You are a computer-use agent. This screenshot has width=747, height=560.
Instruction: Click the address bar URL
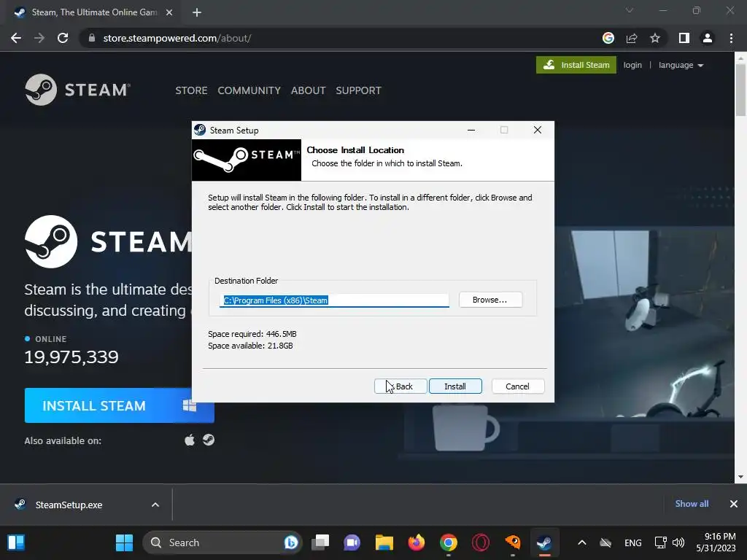177,38
